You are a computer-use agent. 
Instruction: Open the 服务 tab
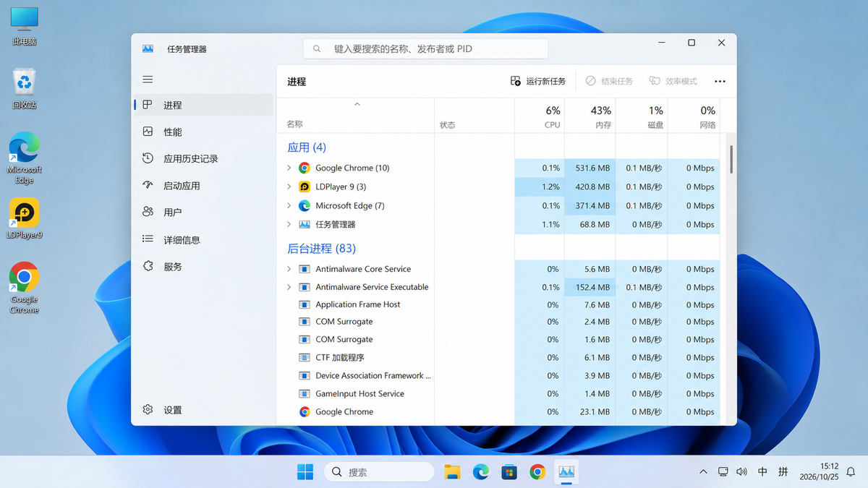pyautogui.click(x=203, y=266)
